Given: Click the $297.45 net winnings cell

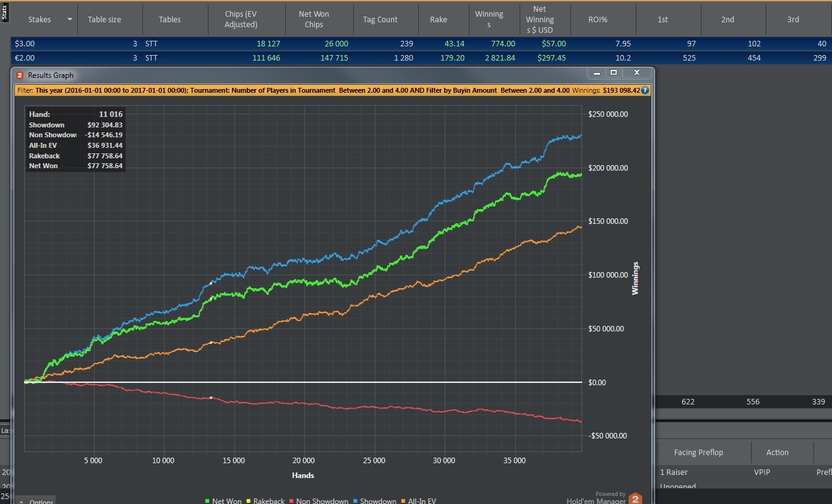Looking at the screenshot, I should click(552, 58).
